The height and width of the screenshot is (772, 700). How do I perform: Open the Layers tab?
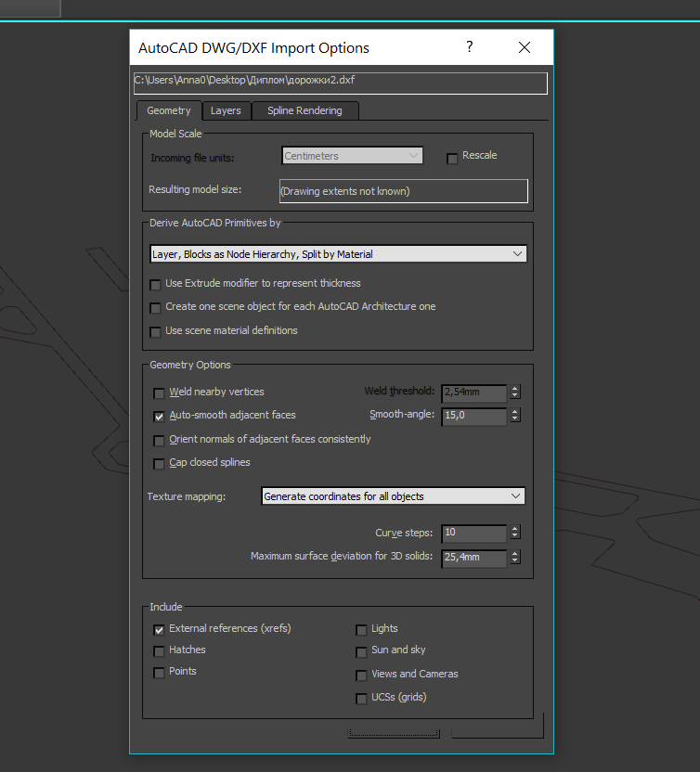(227, 110)
